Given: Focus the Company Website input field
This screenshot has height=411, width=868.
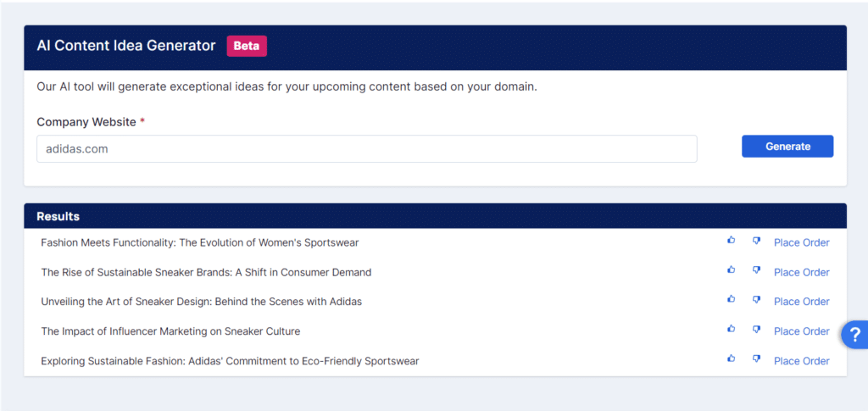Looking at the screenshot, I should point(366,149).
